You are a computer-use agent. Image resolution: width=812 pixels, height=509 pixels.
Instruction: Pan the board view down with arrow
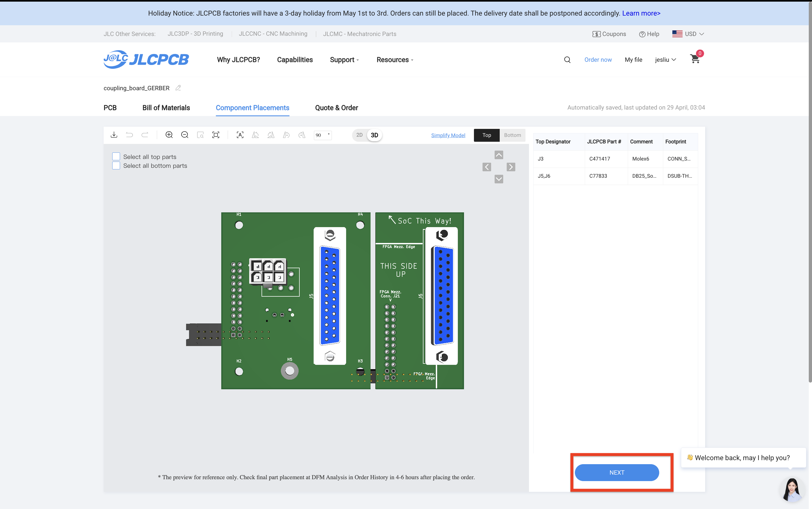pyautogui.click(x=499, y=179)
